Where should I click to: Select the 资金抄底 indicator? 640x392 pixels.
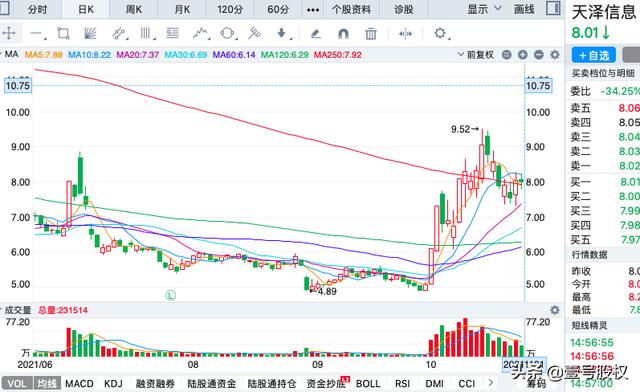pos(326,384)
